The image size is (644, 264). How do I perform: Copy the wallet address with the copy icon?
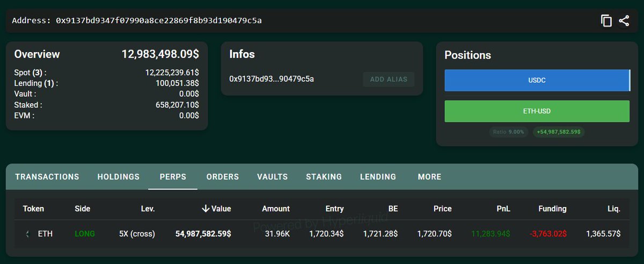tap(606, 21)
